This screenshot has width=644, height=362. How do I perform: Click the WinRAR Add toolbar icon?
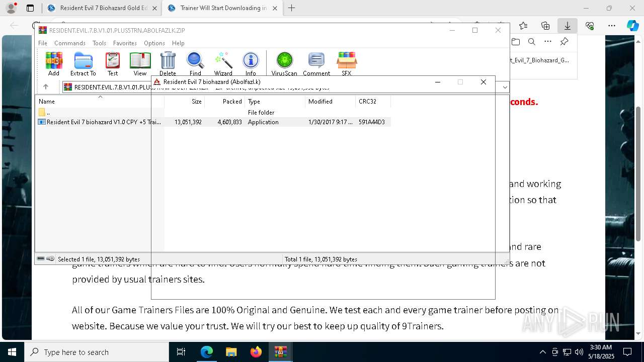(54, 64)
